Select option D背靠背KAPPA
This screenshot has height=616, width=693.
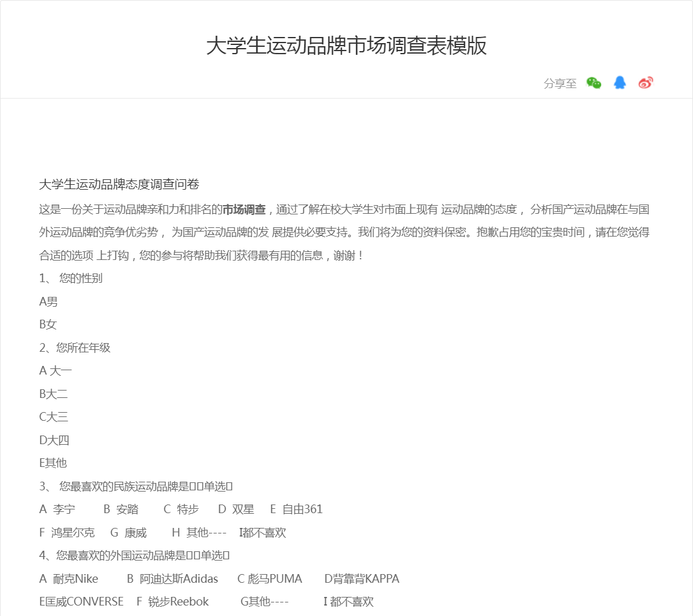click(362, 579)
